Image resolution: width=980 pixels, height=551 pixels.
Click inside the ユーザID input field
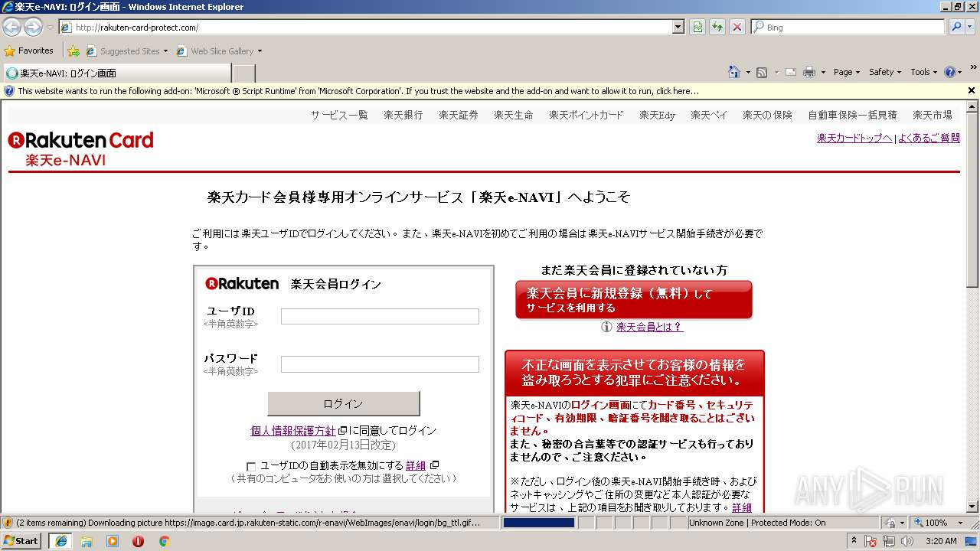(380, 316)
